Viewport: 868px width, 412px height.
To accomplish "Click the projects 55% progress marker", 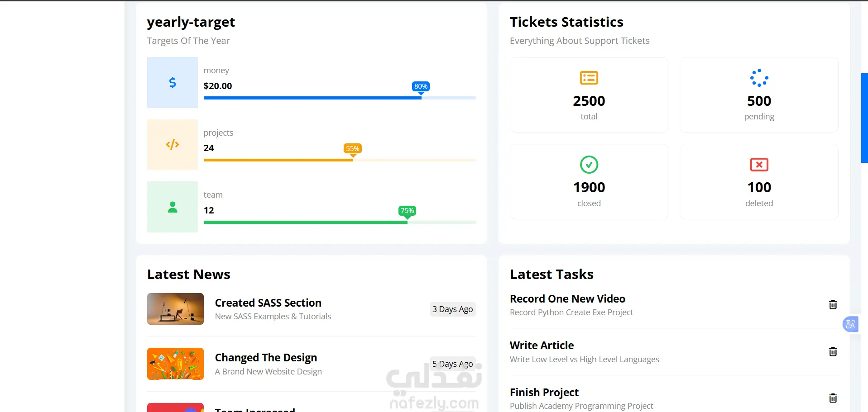I will pos(353,149).
